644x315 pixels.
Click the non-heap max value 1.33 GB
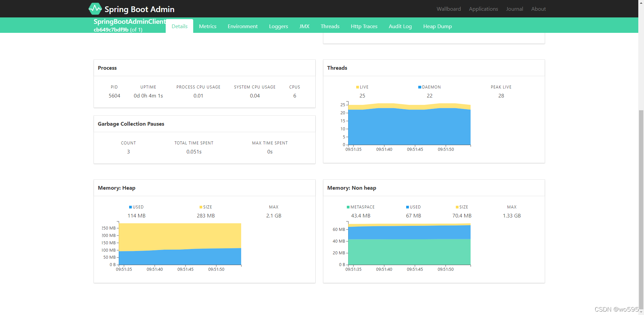point(512,216)
